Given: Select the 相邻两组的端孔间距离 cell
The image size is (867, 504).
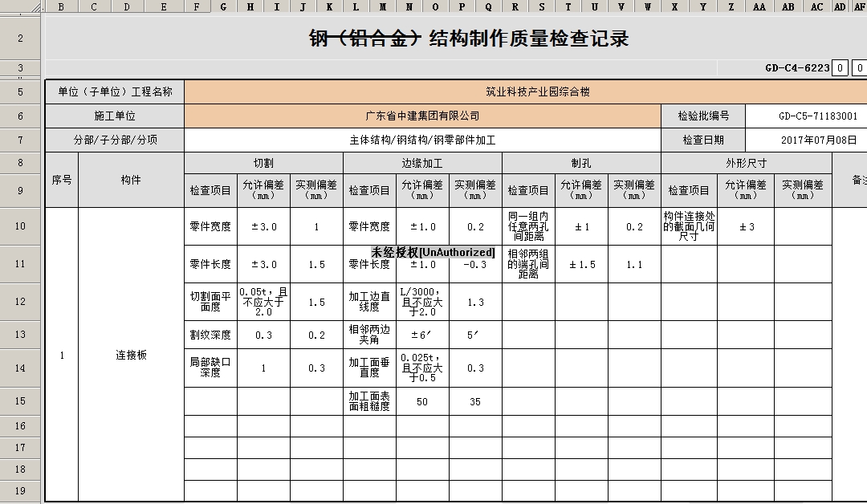Looking at the screenshot, I should click(528, 264).
